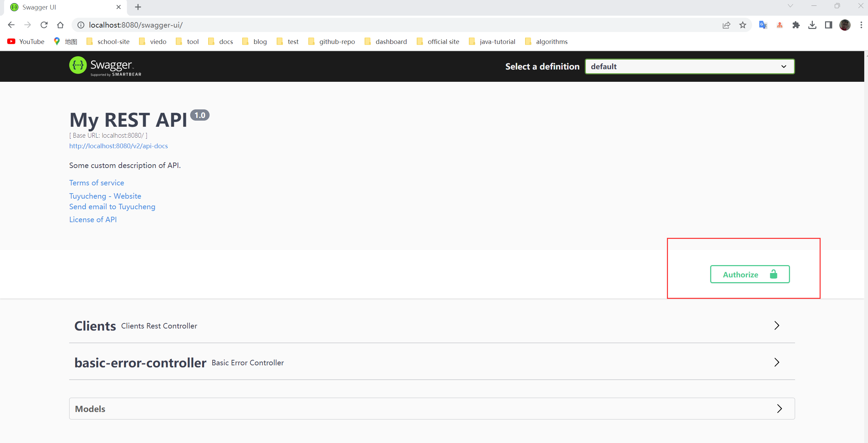
Task: Open the Extensions puzzle icon
Action: coord(796,25)
